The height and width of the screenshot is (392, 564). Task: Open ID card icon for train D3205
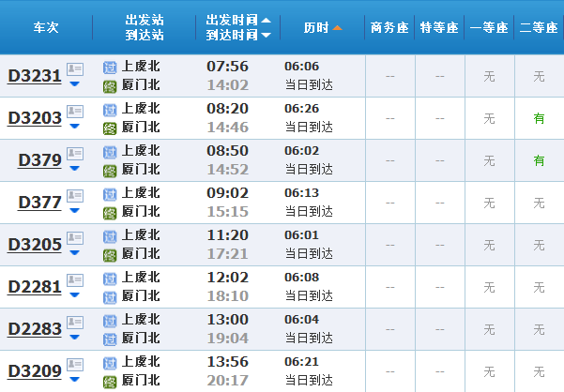75,238
